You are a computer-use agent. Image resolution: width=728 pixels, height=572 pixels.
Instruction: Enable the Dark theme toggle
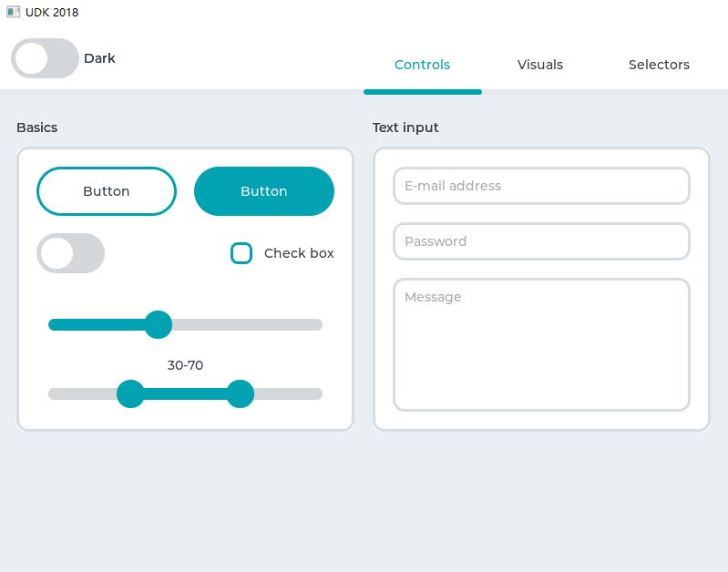point(45,58)
